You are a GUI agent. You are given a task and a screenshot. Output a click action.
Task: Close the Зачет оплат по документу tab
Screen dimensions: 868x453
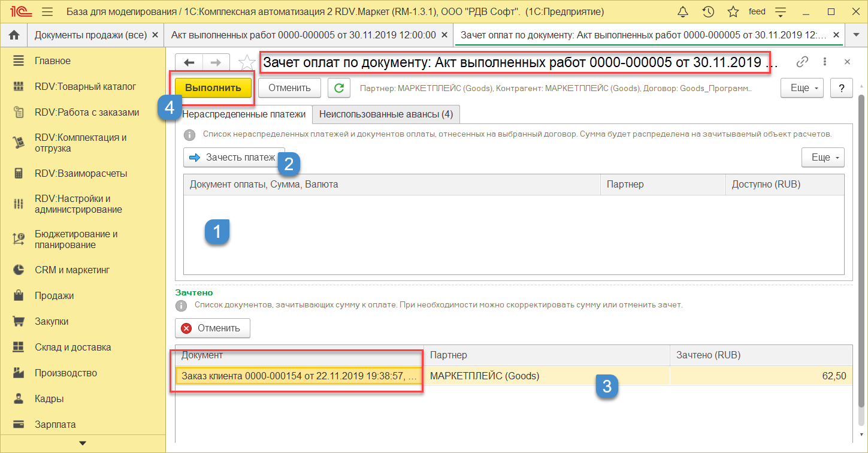coord(835,35)
